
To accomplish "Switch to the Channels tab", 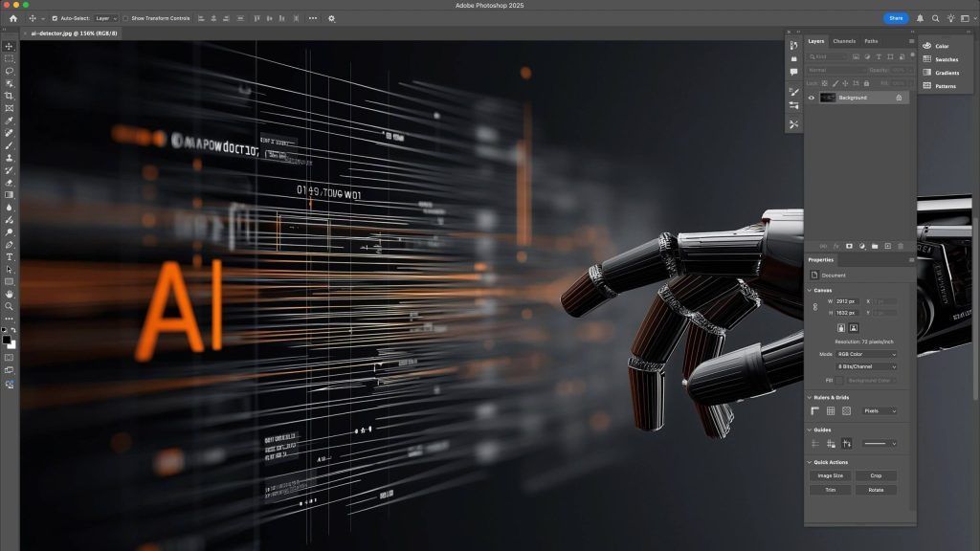I will click(x=845, y=41).
